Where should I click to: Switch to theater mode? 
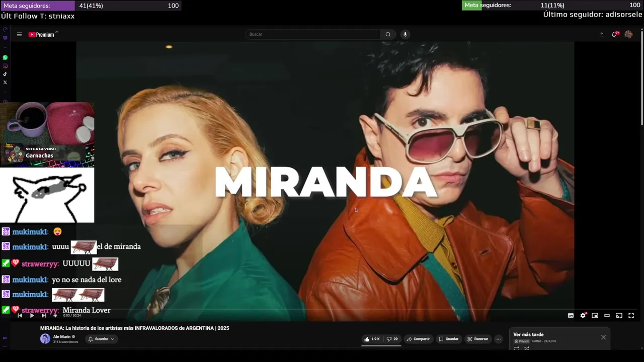(x=607, y=316)
